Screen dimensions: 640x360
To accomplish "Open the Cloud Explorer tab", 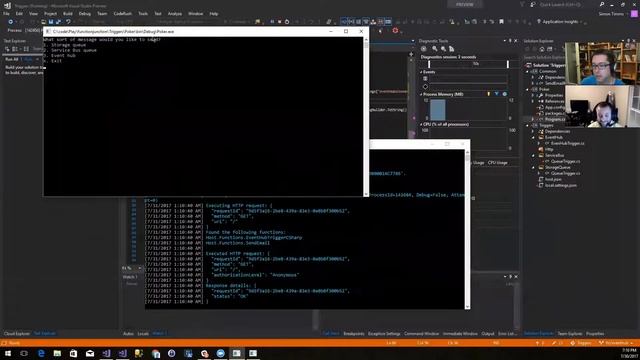I will 17,333.
